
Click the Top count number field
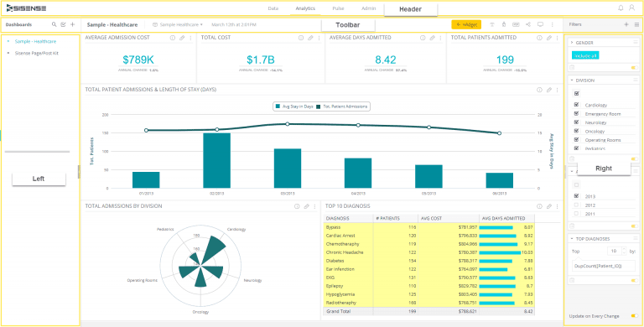pyautogui.click(x=615, y=251)
